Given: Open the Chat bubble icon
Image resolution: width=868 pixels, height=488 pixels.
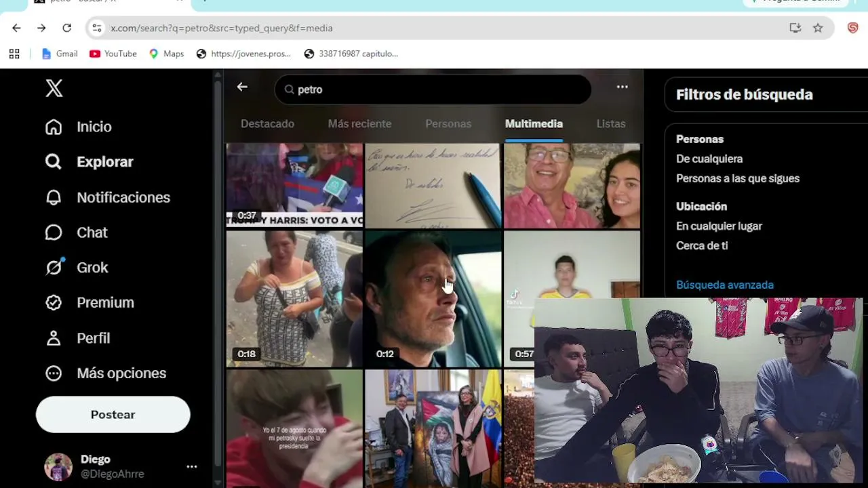Looking at the screenshot, I should pyautogui.click(x=54, y=232).
